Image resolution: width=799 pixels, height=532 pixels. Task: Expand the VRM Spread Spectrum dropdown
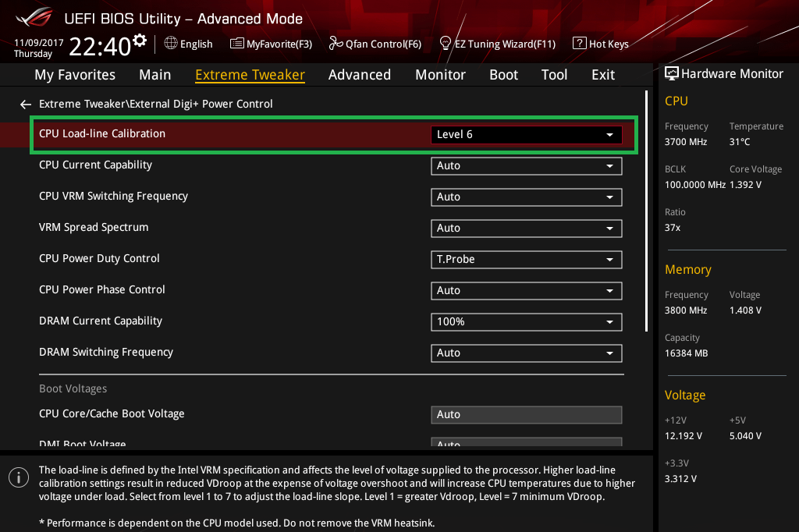(x=527, y=229)
